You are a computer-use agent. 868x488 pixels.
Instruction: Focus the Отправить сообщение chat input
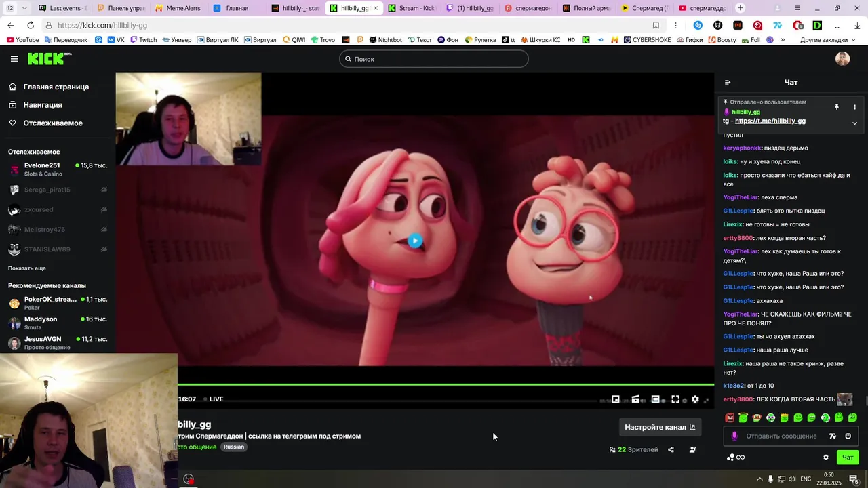click(781, 436)
